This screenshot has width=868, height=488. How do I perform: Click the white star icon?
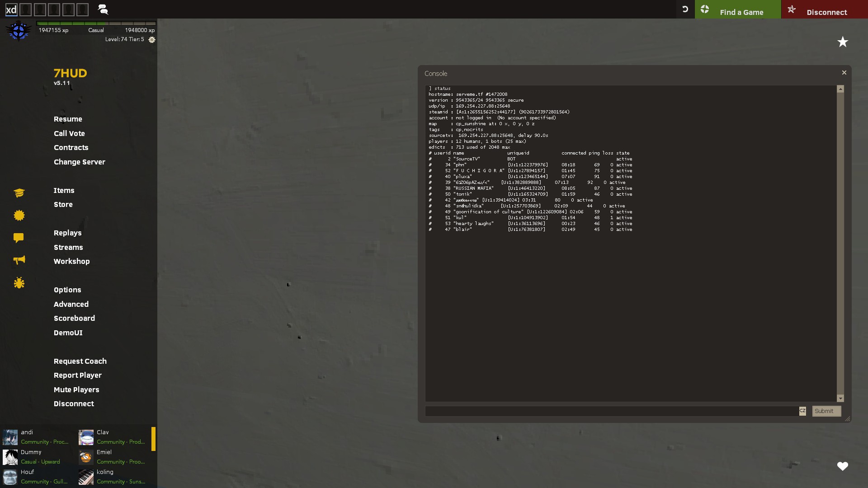pyautogui.click(x=843, y=42)
